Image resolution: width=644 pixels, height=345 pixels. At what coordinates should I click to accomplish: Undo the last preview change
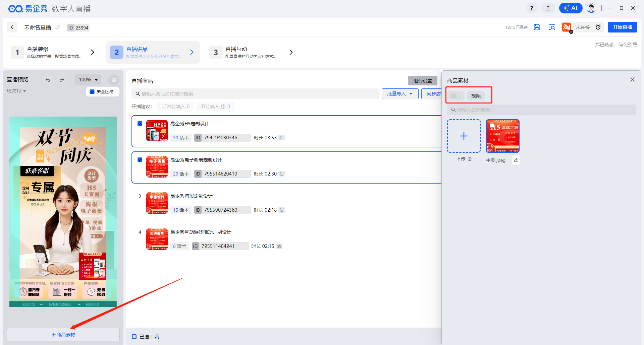(x=48, y=80)
